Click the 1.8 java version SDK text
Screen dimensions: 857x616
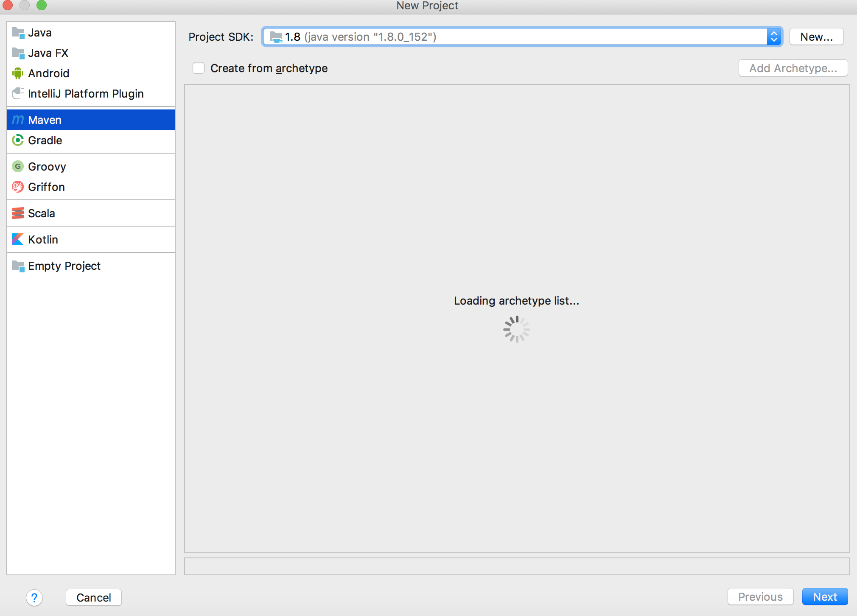[x=361, y=37]
